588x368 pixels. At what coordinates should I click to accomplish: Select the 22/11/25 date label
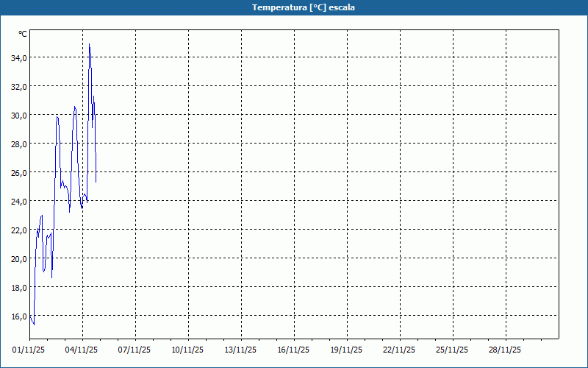pos(400,350)
